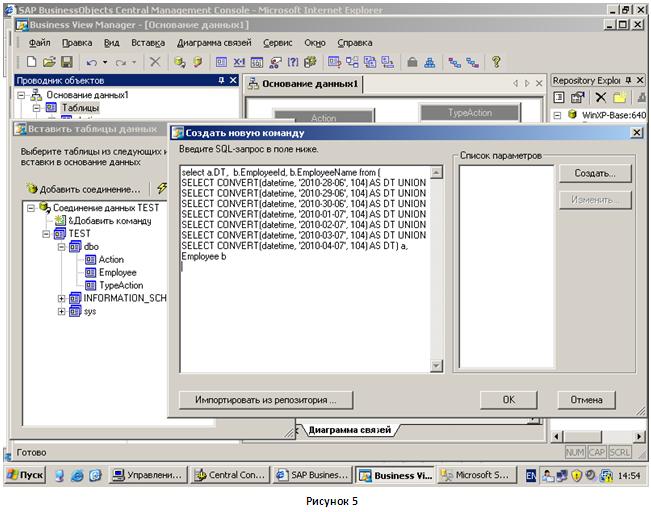
Task: Click Импортировать из репозитория button
Action: pyautogui.click(x=266, y=400)
